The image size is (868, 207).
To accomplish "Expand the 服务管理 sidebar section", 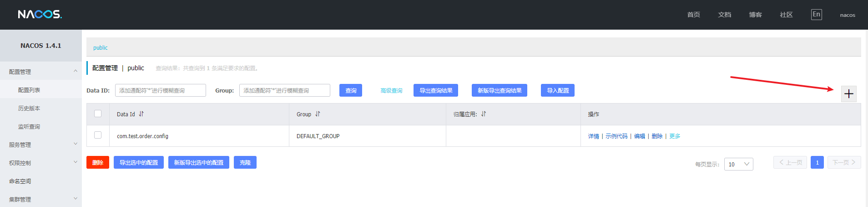I will click(41, 145).
